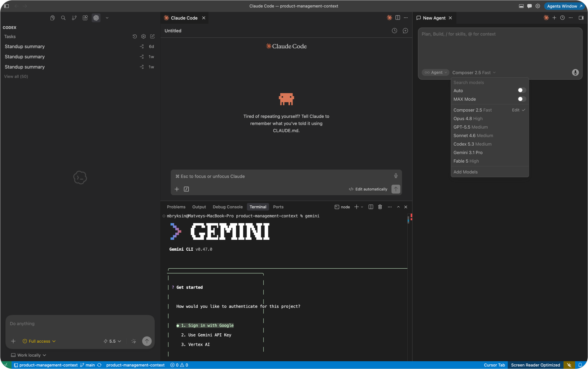Open Codex settings gear next to Tasks

pyautogui.click(x=143, y=37)
